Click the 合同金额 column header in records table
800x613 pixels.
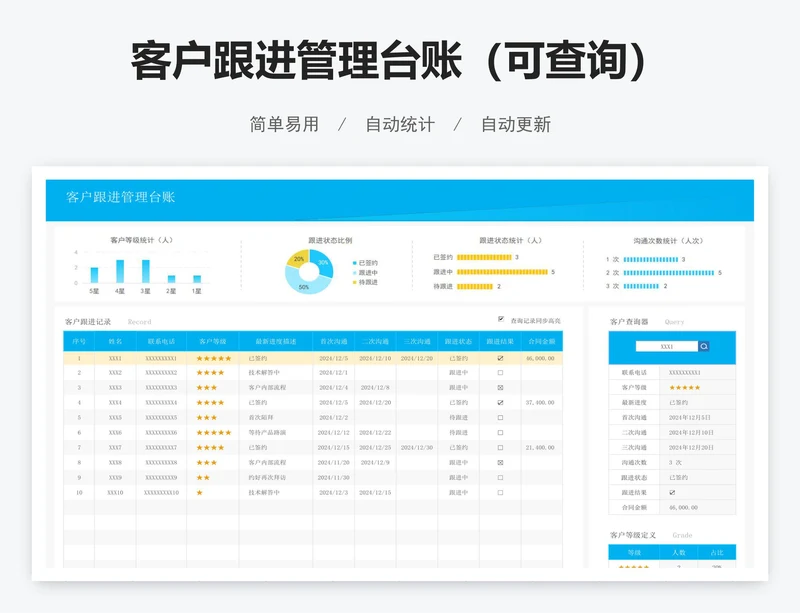542,341
